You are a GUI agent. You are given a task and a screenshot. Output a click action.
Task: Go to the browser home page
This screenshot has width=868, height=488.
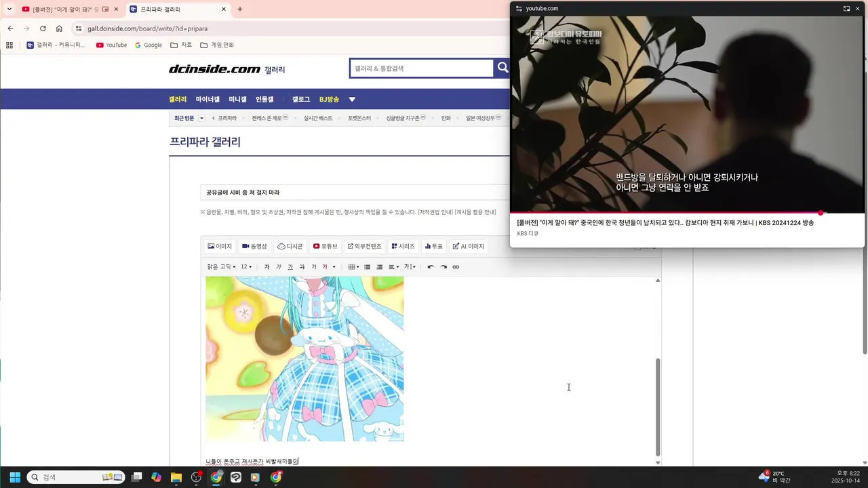tap(59, 28)
